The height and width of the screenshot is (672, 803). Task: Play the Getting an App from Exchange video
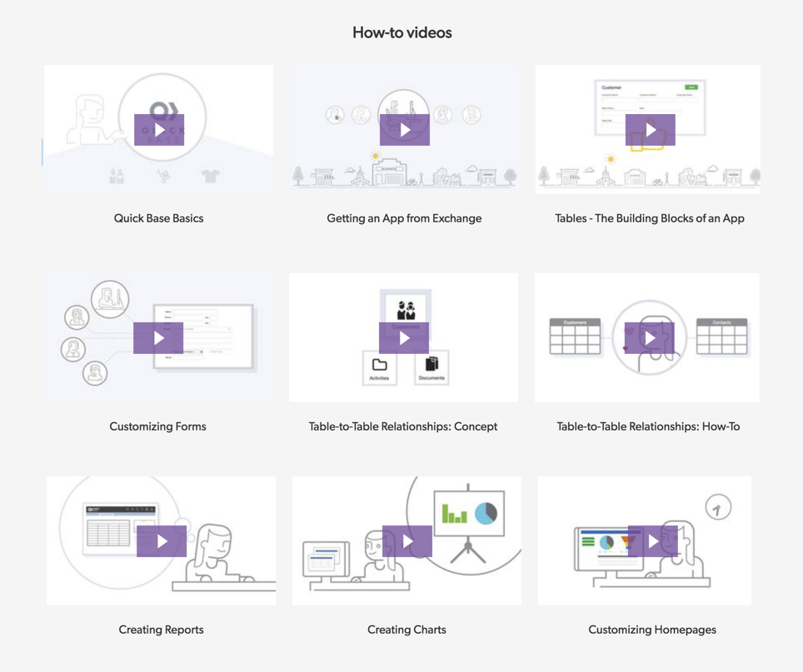pos(405,129)
